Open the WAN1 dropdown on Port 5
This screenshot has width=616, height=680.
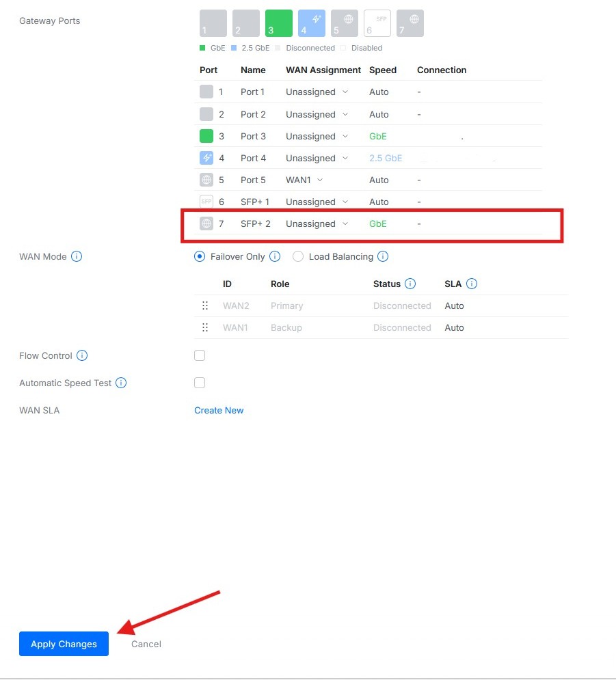(304, 180)
